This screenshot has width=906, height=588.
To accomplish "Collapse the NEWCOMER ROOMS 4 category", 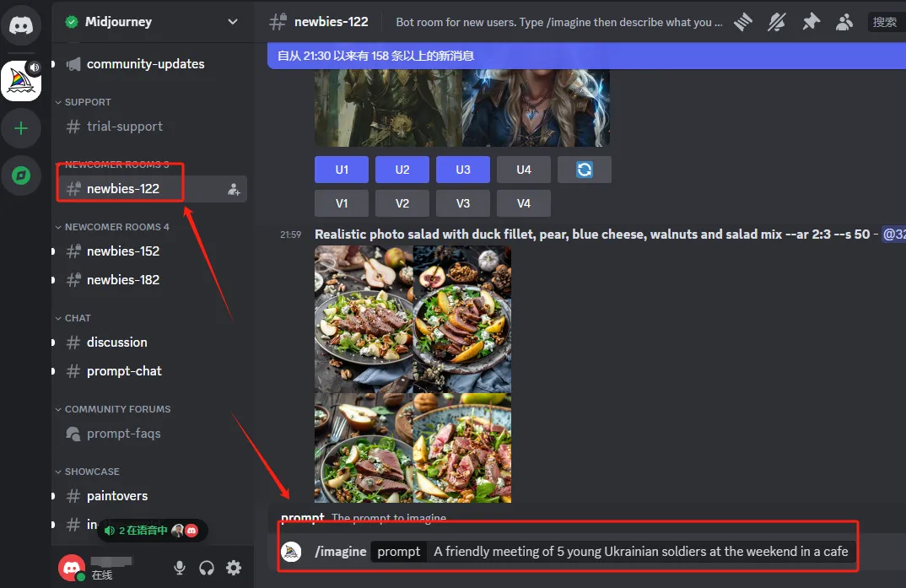I will click(x=116, y=227).
